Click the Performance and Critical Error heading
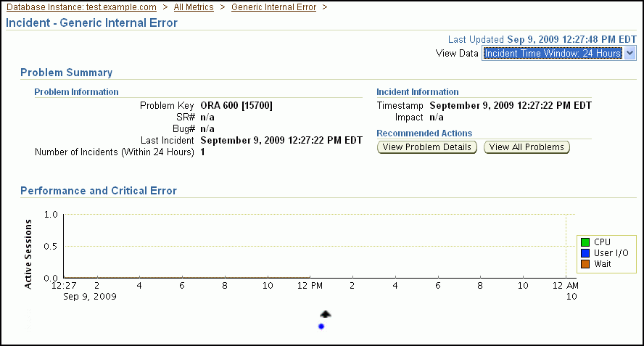This screenshot has height=346, width=644. coord(99,191)
